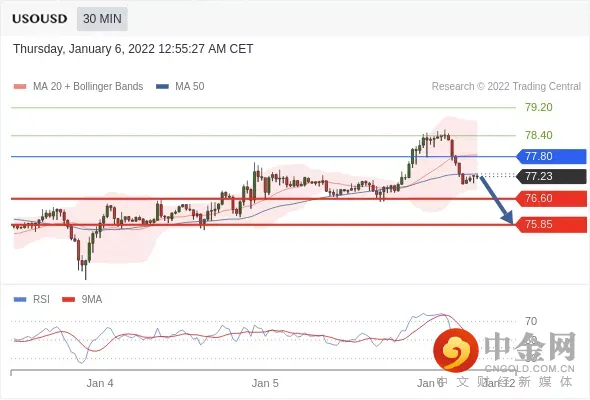Click the 30 MIN timeframe button

(102, 19)
